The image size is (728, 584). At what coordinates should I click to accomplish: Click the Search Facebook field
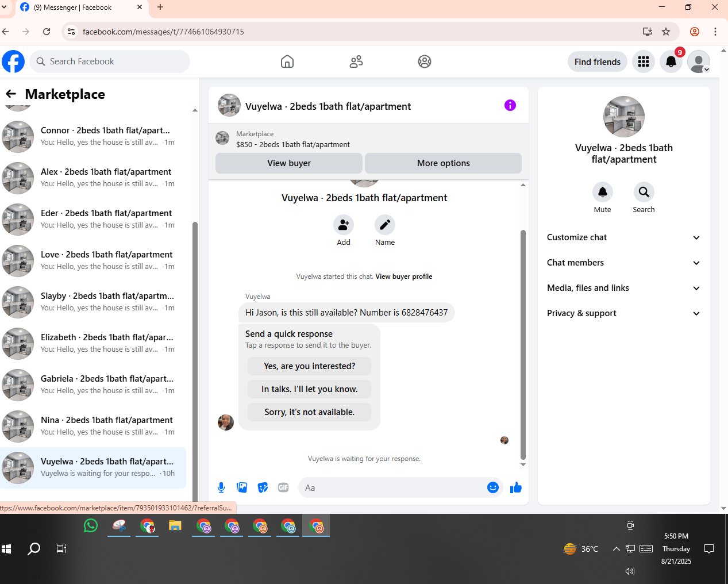pyautogui.click(x=110, y=62)
